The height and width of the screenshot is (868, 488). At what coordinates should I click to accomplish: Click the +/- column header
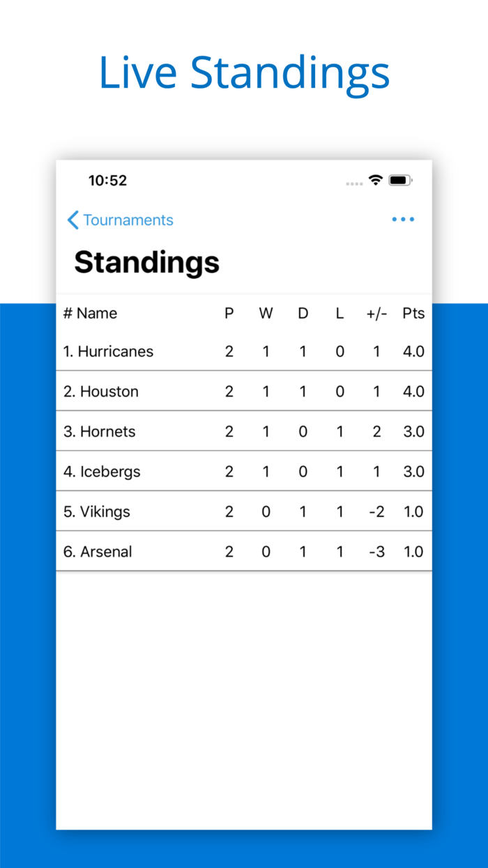coord(376,313)
